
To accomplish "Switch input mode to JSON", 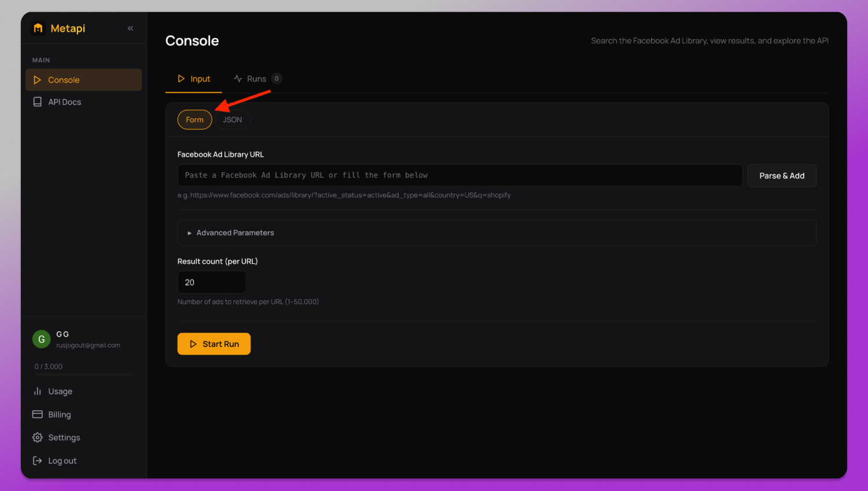I will point(233,120).
